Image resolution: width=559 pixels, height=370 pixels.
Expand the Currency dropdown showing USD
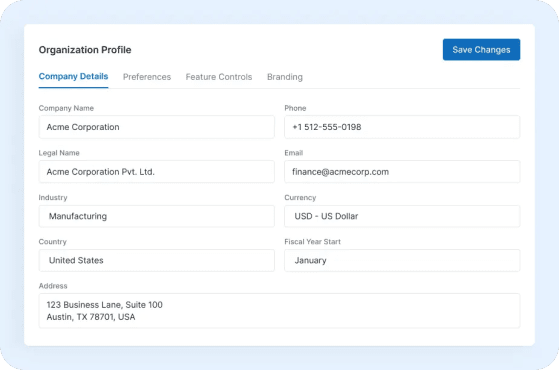pos(402,216)
